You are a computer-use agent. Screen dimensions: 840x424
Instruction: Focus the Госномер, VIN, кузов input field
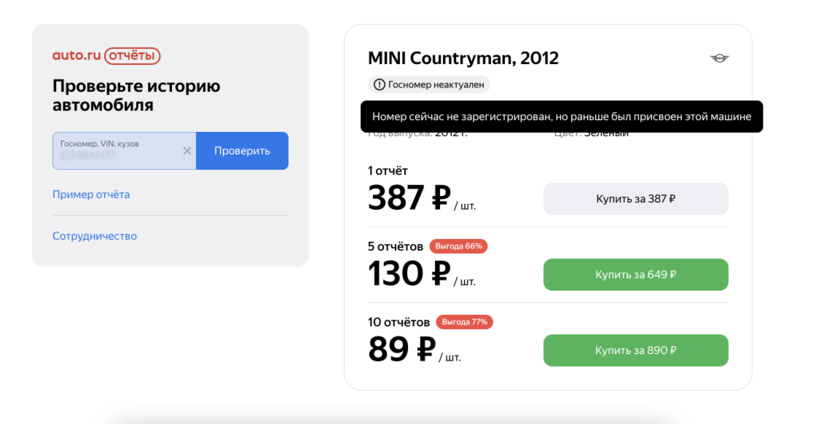pos(115,151)
